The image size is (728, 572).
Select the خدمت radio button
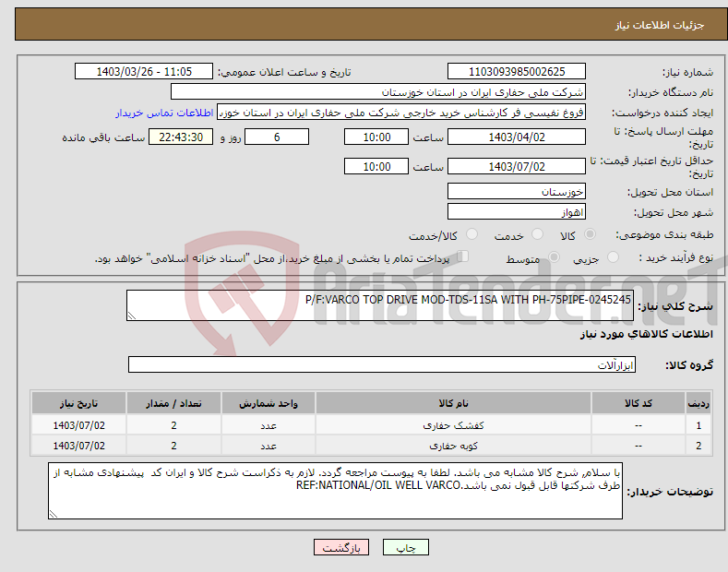coord(537,234)
